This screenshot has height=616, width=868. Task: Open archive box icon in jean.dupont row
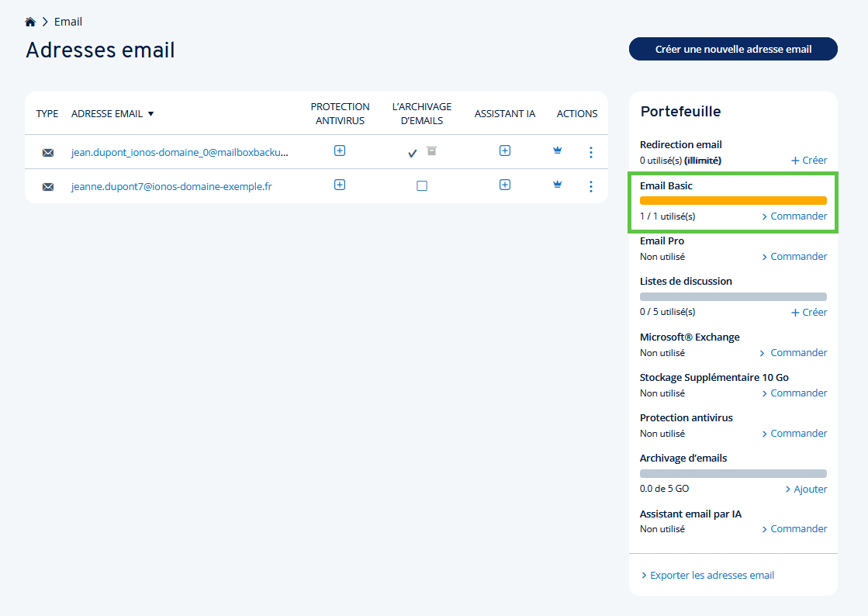pyautogui.click(x=432, y=151)
